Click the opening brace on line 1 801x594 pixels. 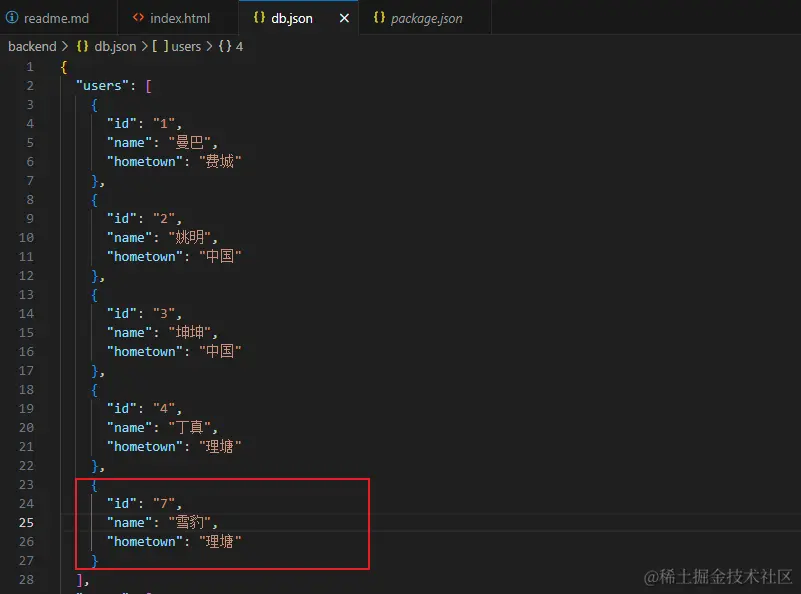click(64, 67)
